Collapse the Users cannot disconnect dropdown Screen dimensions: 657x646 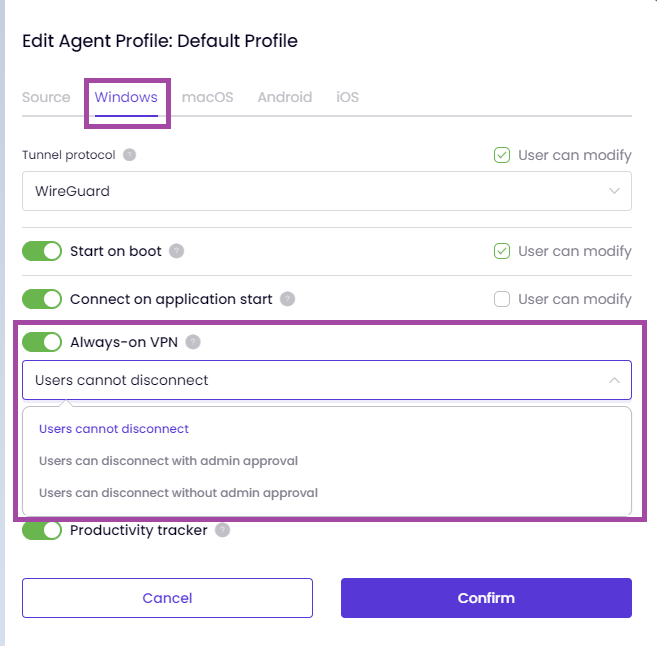pyautogui.click(x=327, y=380)
